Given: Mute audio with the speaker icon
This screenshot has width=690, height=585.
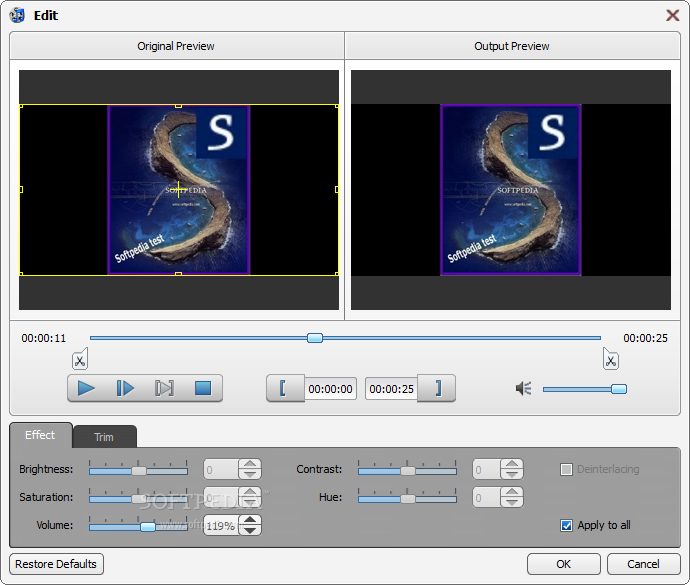Looking at the screenshot, I should [x=524, y=389].
